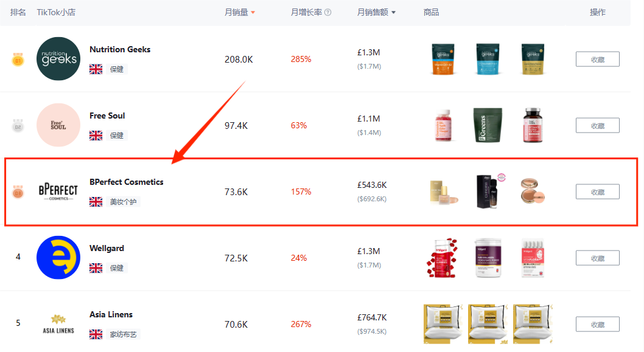
Task: Click the gold rank 1 medal icon
Action: point(18,60)
